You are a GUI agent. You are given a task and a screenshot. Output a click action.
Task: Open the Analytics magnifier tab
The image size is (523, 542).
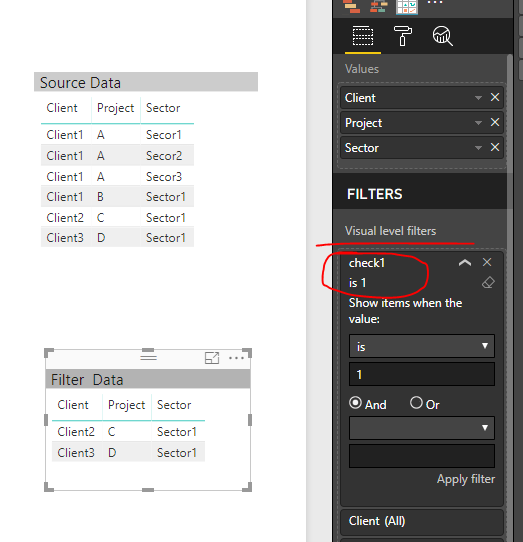[x=443, y=36]
